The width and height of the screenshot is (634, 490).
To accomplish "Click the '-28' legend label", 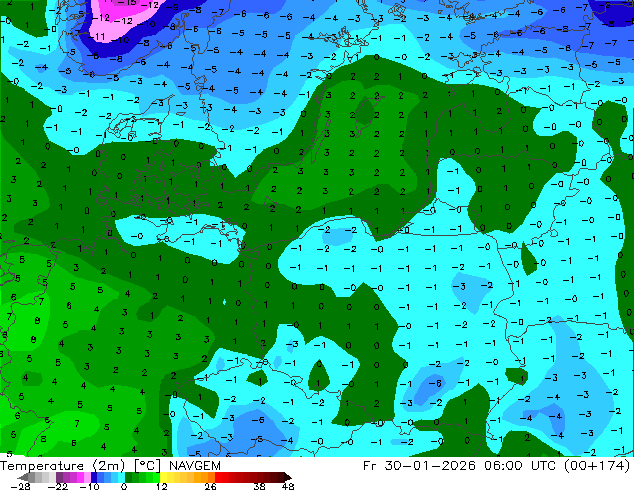I will click(x=20, y=486).
